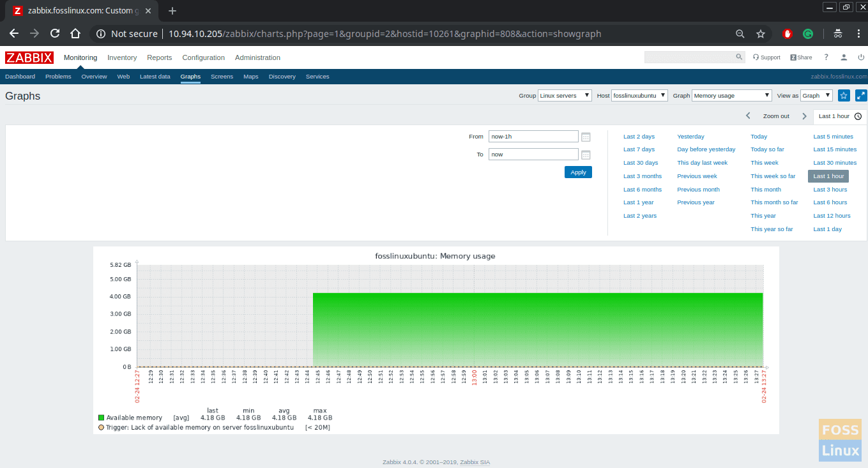
Task: Open Chrome's three-dot menu
Action: click(858, 34)
